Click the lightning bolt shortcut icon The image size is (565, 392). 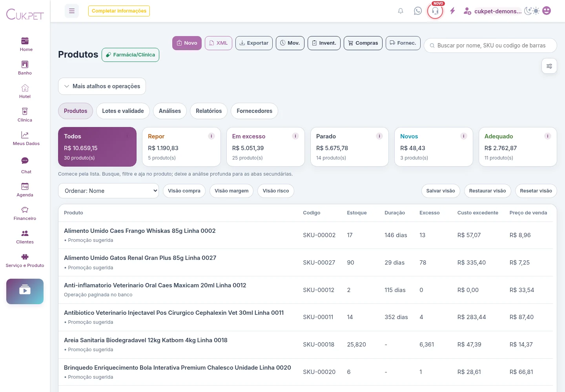[x=452, y=11]
